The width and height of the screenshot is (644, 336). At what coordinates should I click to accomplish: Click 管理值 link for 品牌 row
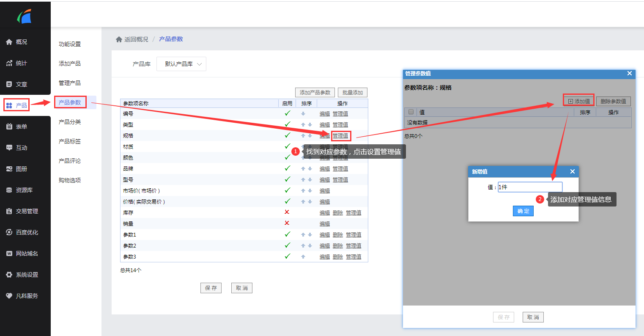point(340,169)
